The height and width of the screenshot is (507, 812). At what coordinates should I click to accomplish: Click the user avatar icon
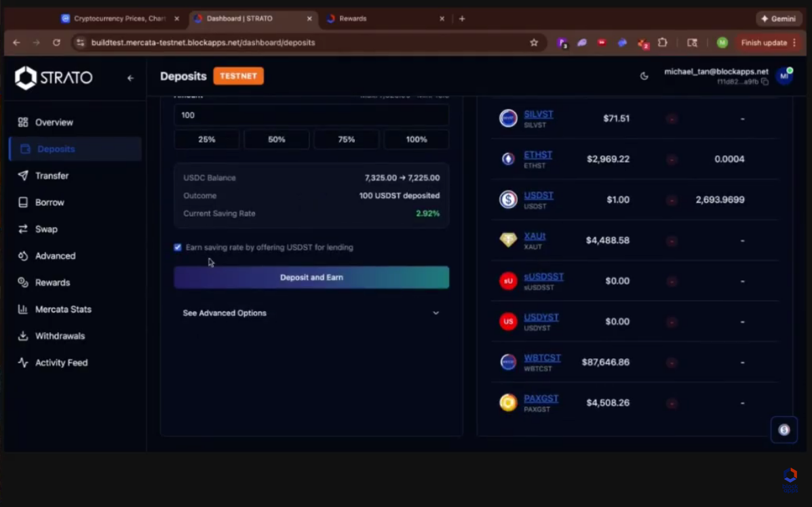pos(784,76)
